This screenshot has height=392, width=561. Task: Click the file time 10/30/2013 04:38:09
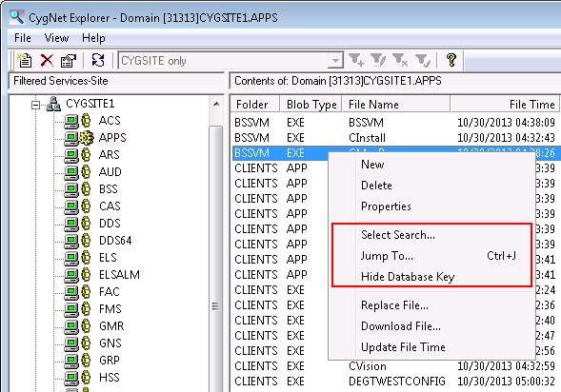point(506,123)
